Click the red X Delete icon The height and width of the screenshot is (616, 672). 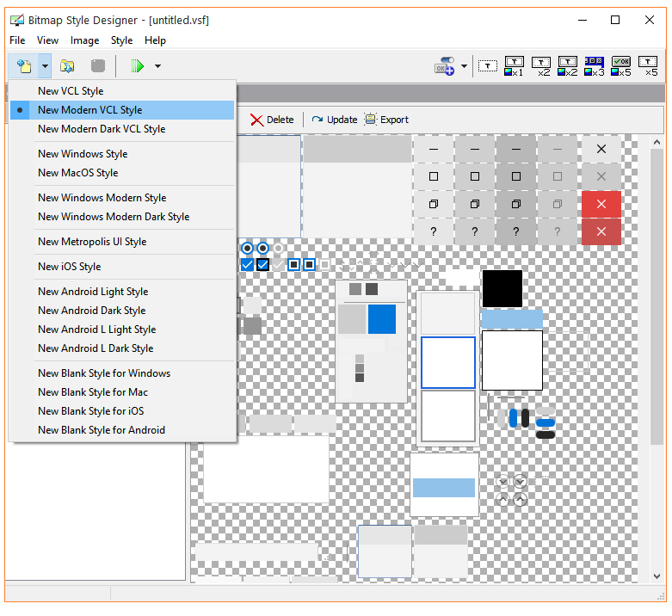coord(256,120)
